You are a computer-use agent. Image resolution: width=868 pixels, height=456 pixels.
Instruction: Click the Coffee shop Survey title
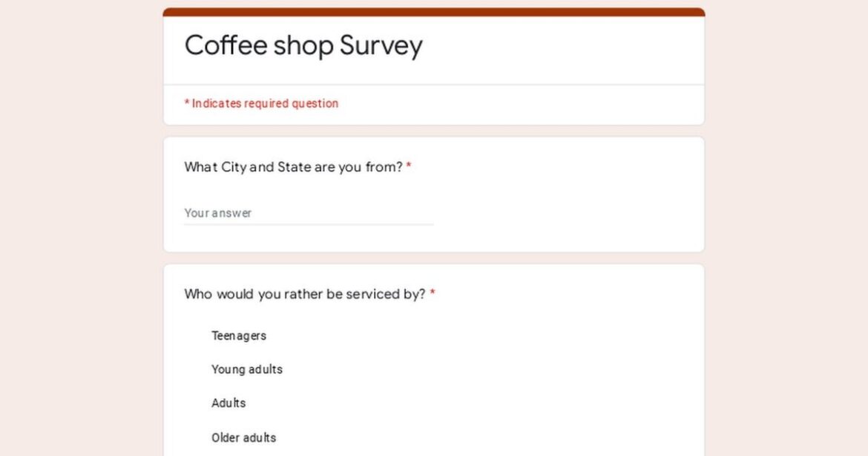pyautogui.click(x=303, y=45)
